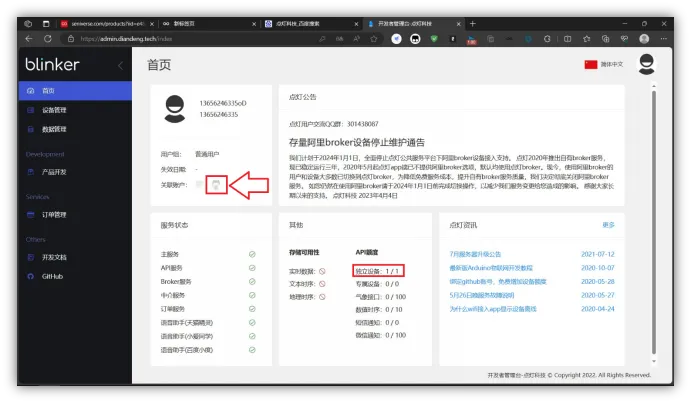Click the product icon beside 产品开发
Screen dimensions: 691x404
click(x=30, y=172)
